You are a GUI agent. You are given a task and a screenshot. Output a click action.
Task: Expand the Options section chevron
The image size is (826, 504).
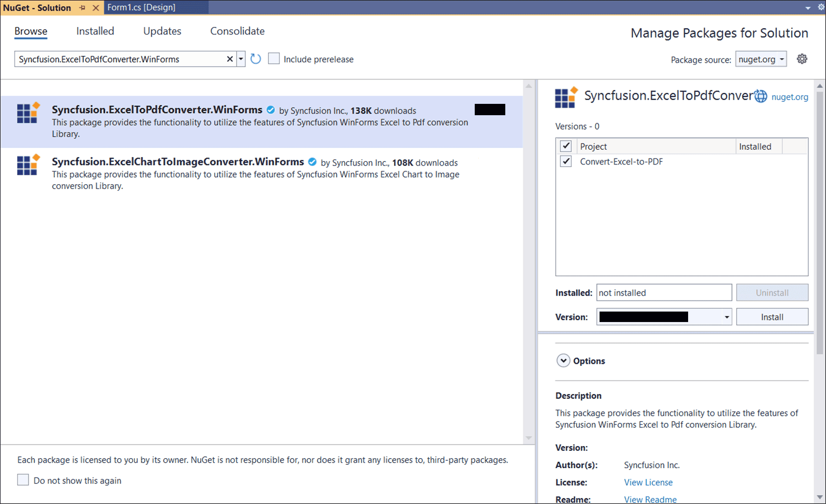coord(563,361)
